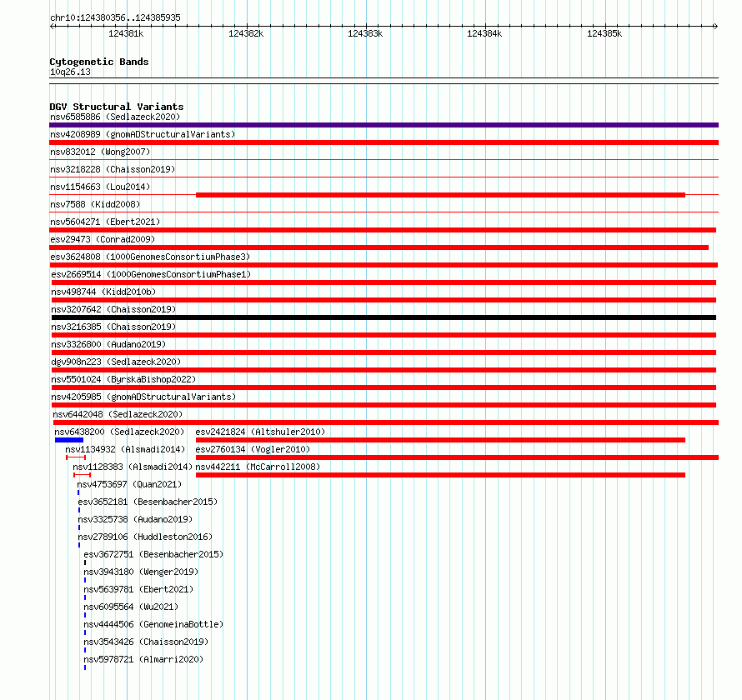This screenshot has height=700, width=742.
Task: Click nsv5604271 (Ebert2021) label
Action: coord(105,222)
